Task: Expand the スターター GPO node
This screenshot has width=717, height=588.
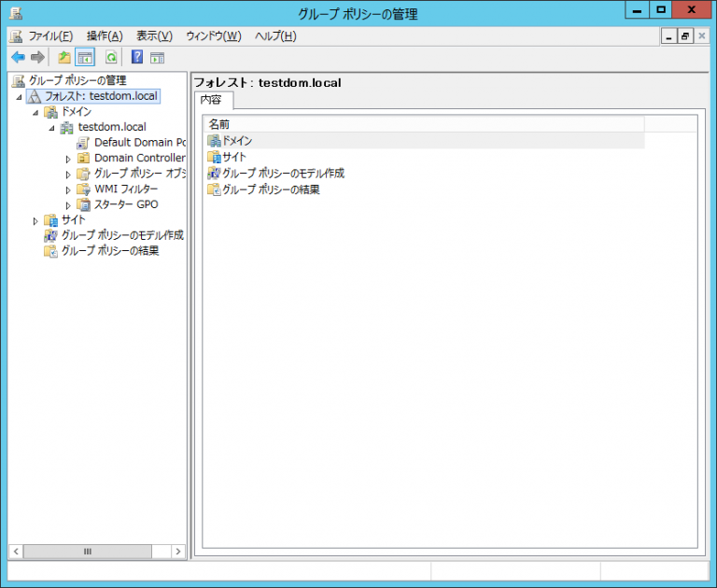Action: coord(68,205)
